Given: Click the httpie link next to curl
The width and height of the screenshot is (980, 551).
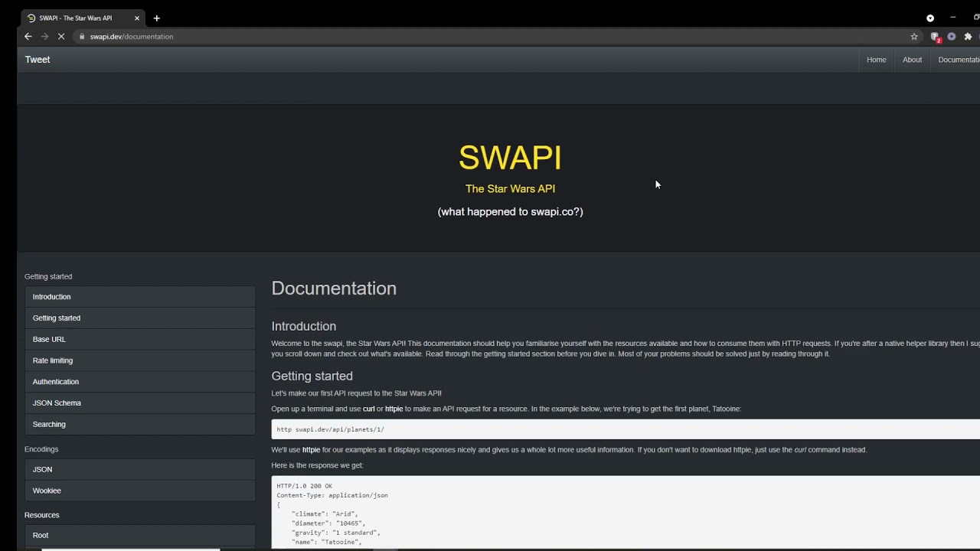Looking at the screenshot, I should 394,409.
